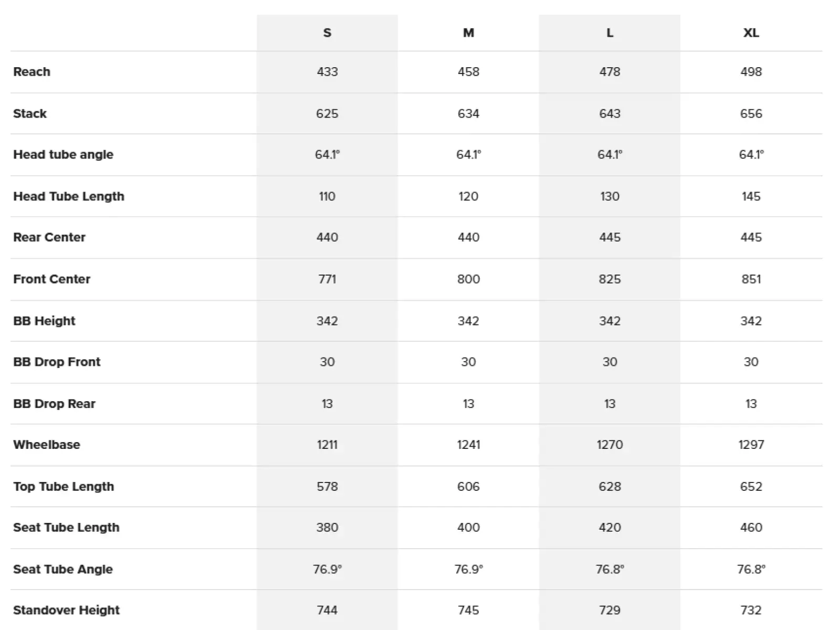Click the Standover Height row label
The width and height of the screenshot is (840, 630).
[66, 610]
